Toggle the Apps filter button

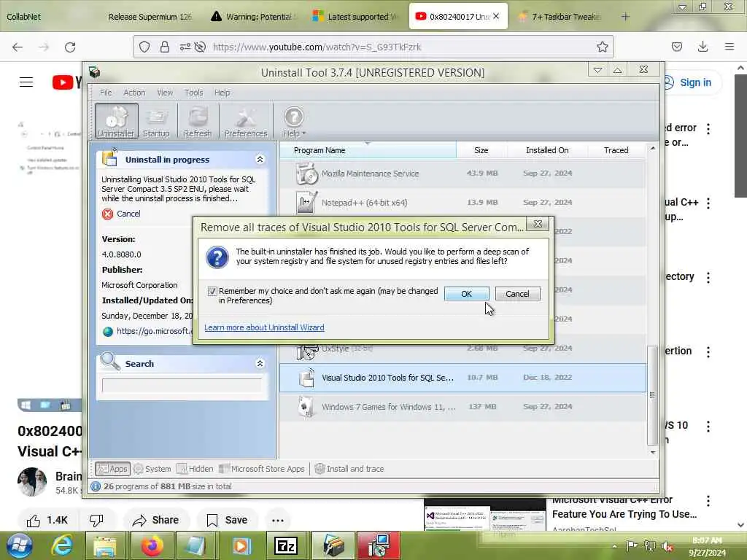pos(112,469)
